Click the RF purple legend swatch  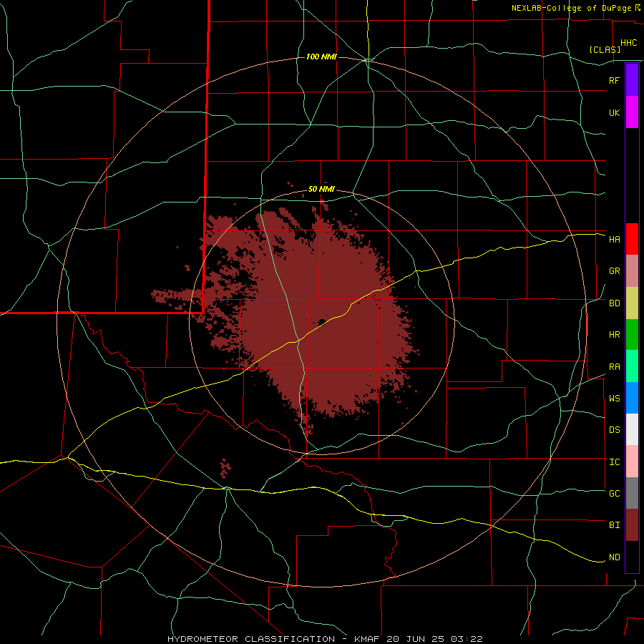point(632,80)
